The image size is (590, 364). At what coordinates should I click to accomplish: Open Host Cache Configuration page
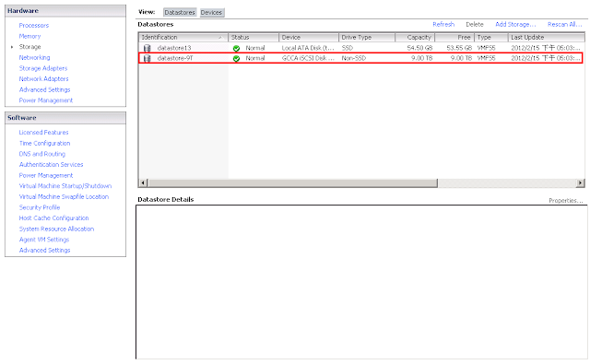pos(53,218)
